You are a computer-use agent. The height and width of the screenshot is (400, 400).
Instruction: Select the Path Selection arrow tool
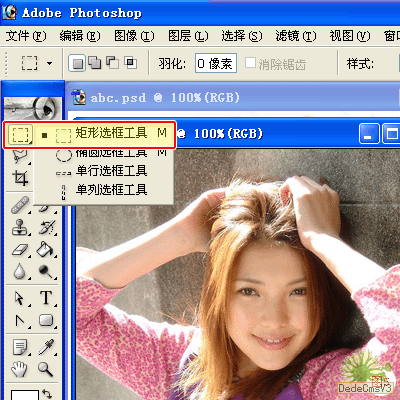coord(20,298)
